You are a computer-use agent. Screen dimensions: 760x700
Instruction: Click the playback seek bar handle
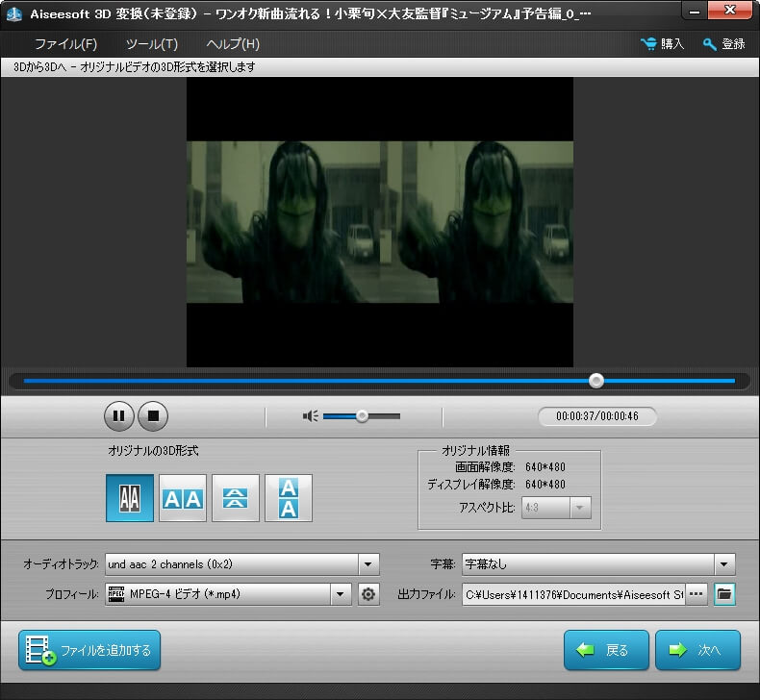coord(596,381)
